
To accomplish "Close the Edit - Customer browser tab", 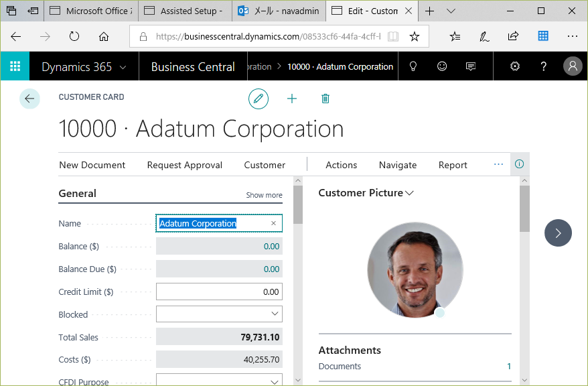I will (409, 11).
